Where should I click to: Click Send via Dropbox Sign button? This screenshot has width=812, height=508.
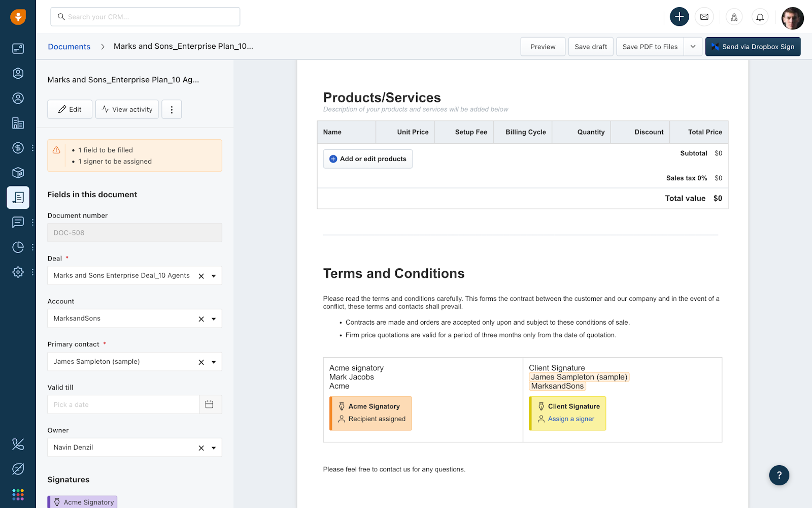click(753, 47)
